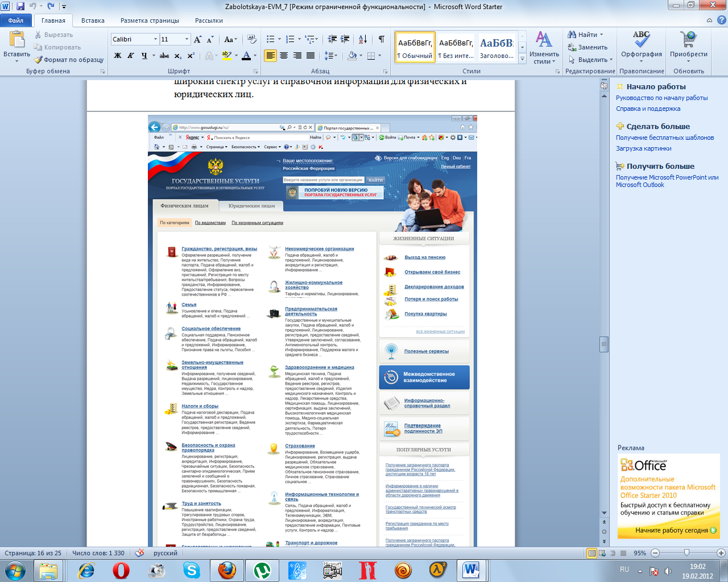The image size is (728, 582).
Task: Click the zoom slider handle
Action: coord(686,552)
